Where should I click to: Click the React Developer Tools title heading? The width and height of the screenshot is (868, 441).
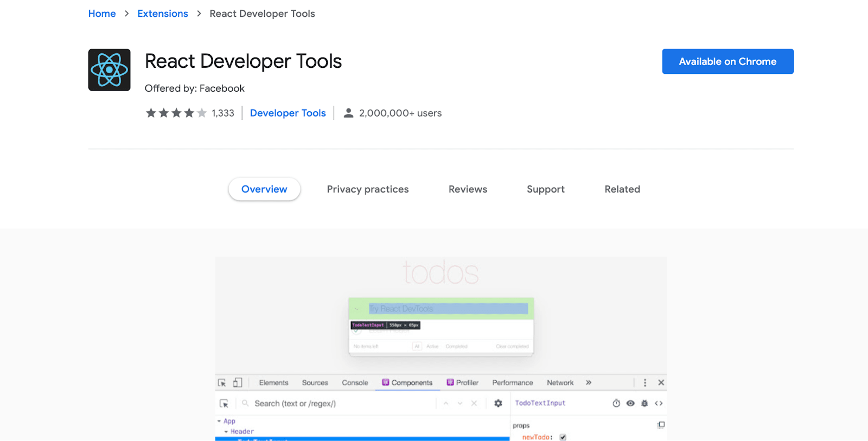243,61
